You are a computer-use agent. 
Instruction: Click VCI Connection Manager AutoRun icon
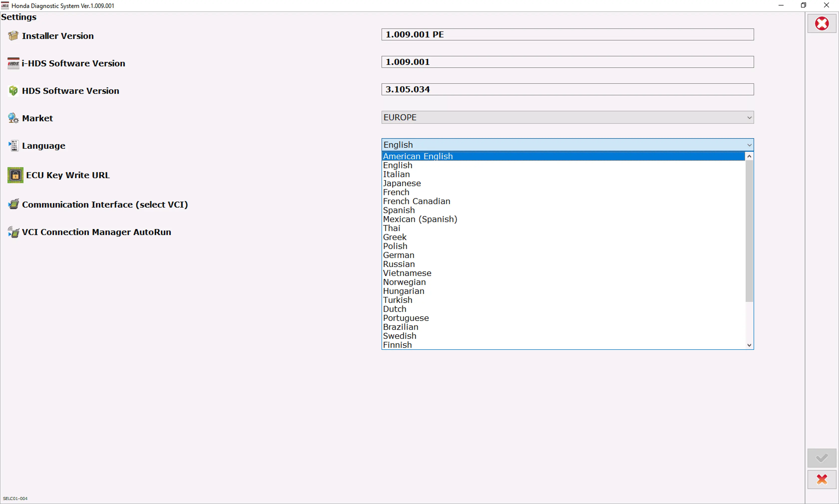point(13,232)
